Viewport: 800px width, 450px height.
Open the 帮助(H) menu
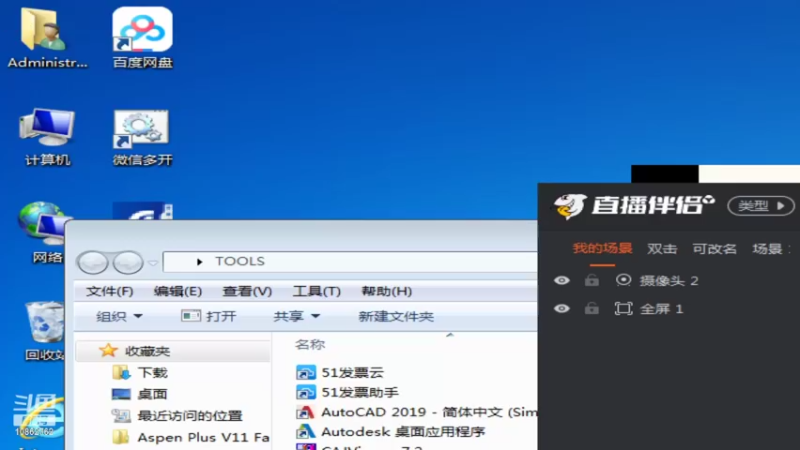tap(386, 291)
